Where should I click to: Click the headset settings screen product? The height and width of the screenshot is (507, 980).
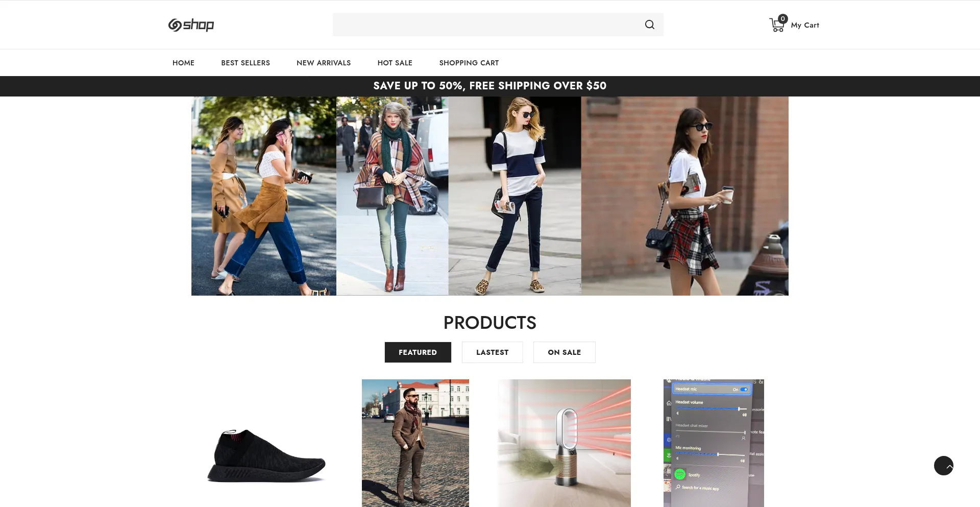click(x=713, y=443)
